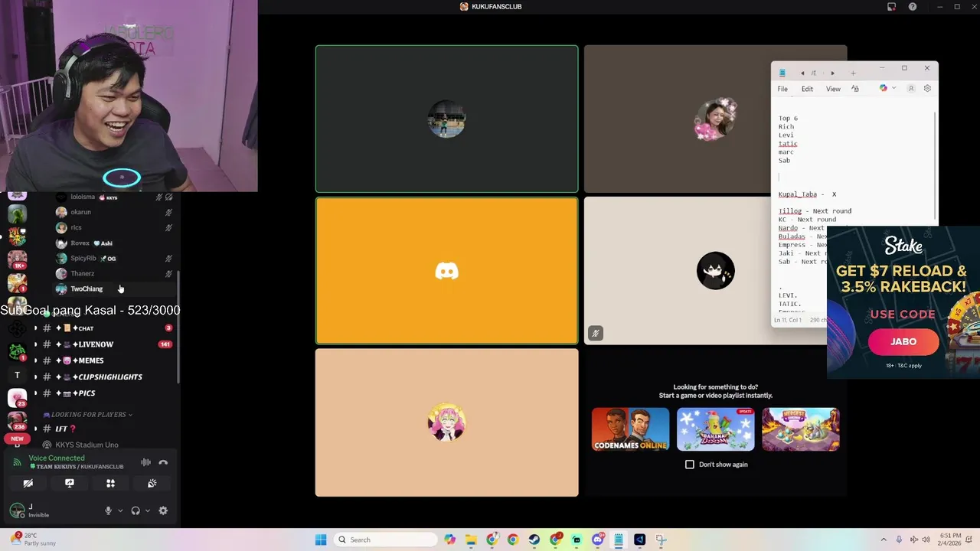Image resolution: width=980 pixels, height=551 pixels.
Task: Turn on camera in voice panel
Action: [28, 483]
